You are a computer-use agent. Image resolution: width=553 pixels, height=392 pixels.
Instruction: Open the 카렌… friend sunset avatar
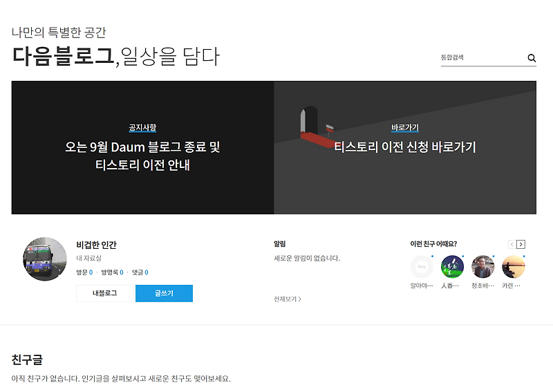click(x=514, y=267)
